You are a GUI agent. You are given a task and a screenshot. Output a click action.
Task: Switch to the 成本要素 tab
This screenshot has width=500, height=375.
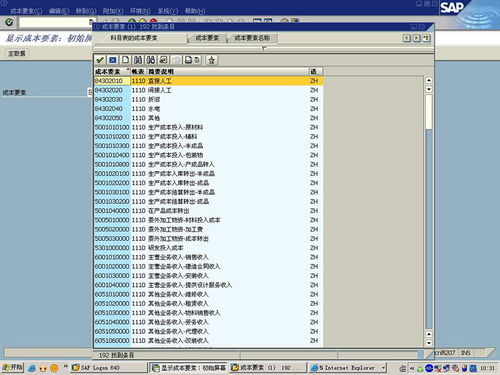(207, 38)
